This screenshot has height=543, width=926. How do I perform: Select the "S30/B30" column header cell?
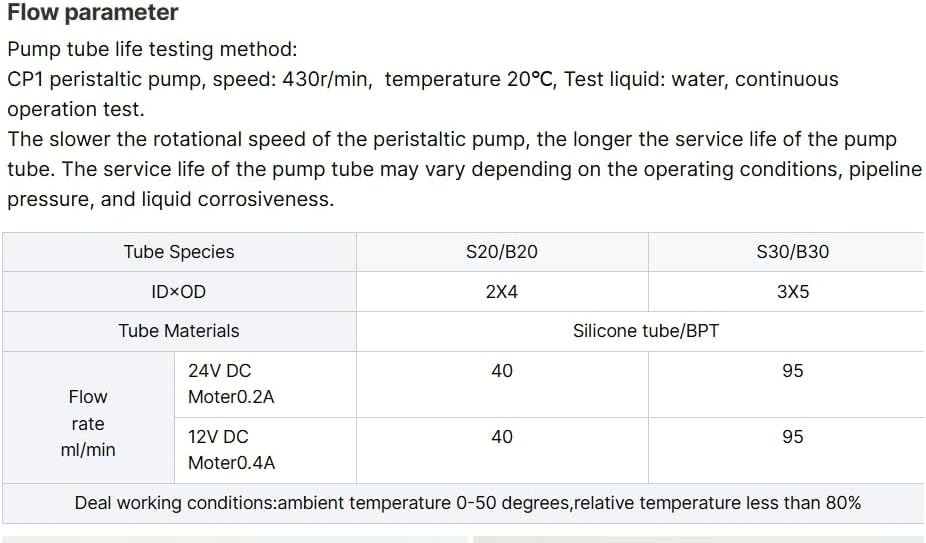click(x=792, y=252)
